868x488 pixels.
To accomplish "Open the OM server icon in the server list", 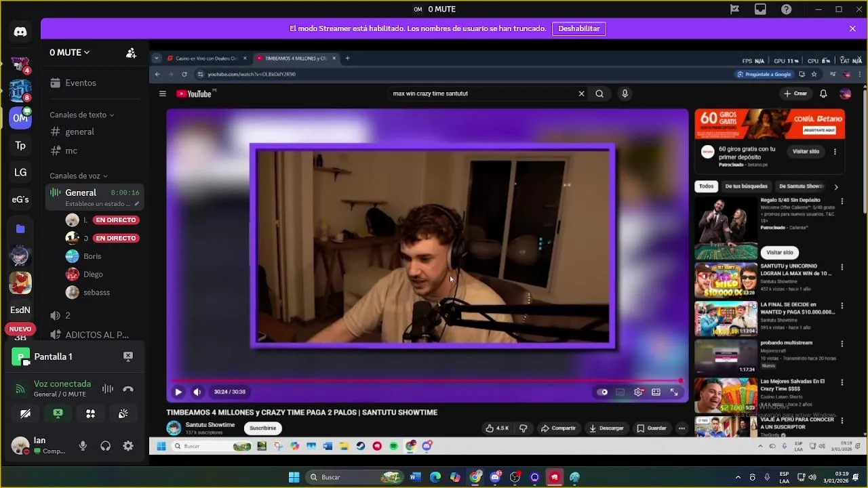I will pos(20,118).
